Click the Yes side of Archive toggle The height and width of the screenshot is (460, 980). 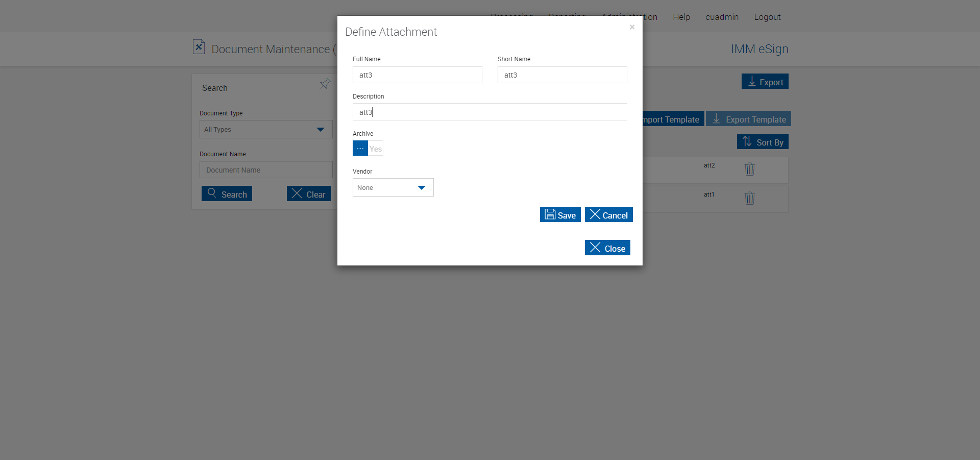(x=376, y=149)
